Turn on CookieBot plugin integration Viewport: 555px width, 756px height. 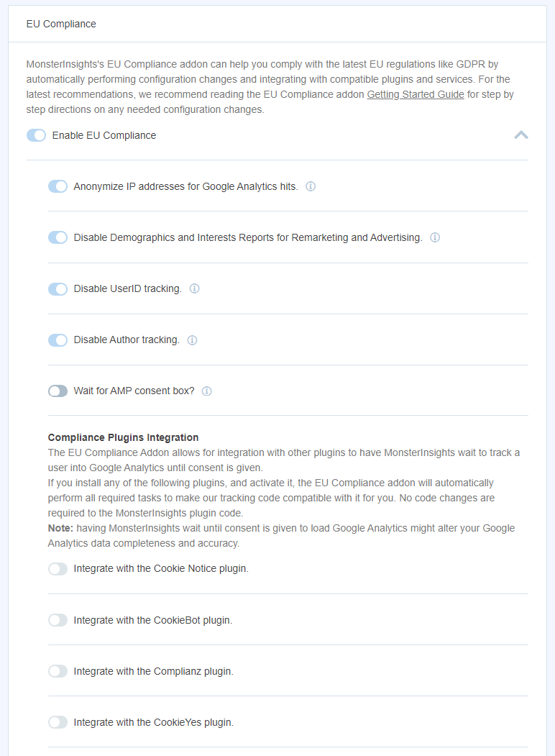point(58,619)
